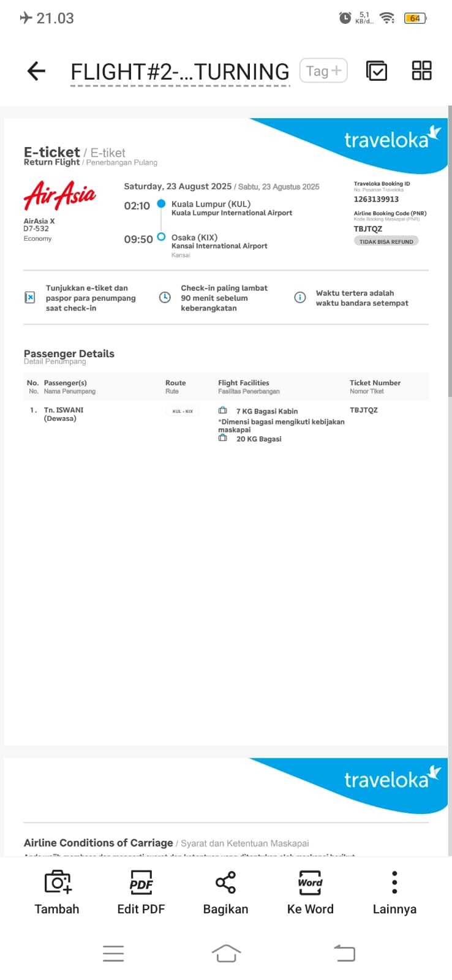Screen dimensions: 452x980
Task: Share document via Bagikan icon
Action: click(x=225, y=883)
